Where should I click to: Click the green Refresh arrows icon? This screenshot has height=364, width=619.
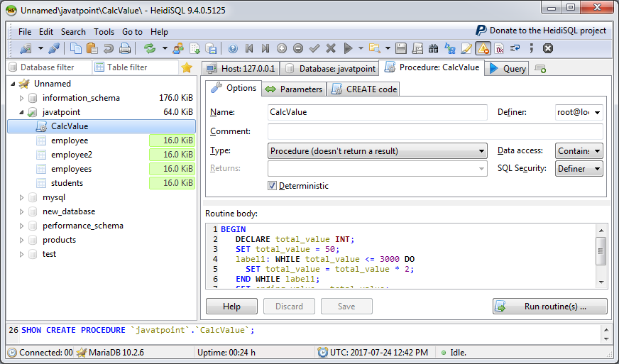click(150, 48)
